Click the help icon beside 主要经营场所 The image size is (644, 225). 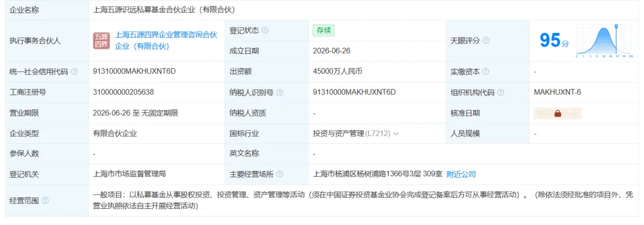[x=280, y=174]
